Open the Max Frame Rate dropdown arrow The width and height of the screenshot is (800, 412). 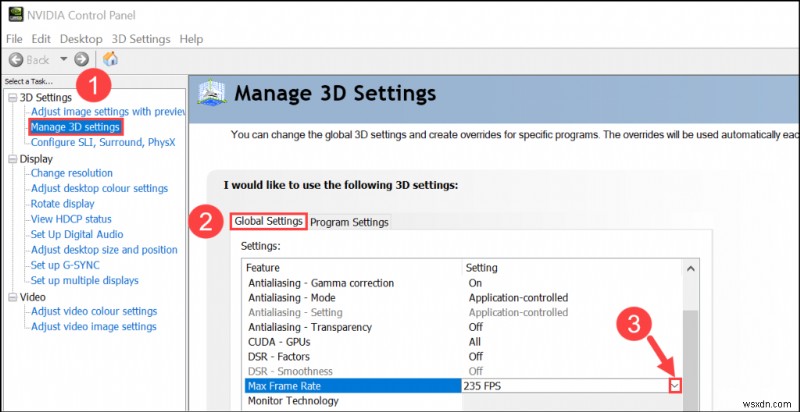coord(674,385)
